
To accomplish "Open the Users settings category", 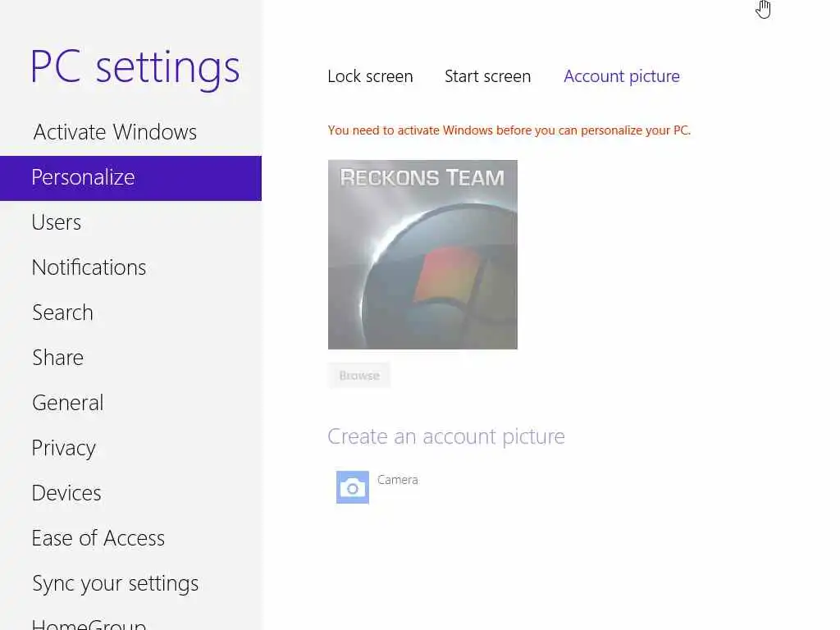I will point(57,222).
